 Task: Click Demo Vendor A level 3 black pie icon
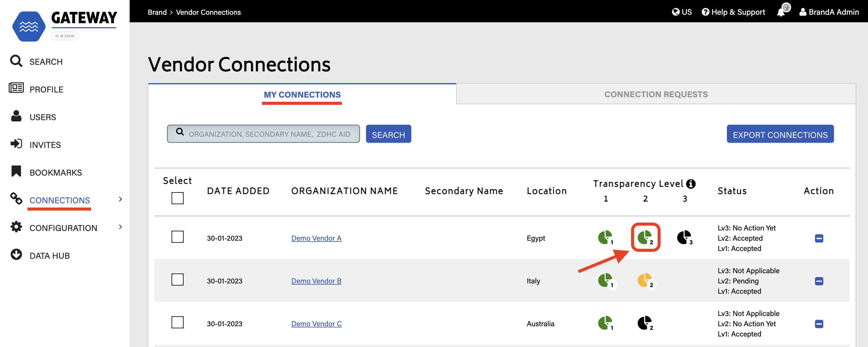(x=685, y=238)
